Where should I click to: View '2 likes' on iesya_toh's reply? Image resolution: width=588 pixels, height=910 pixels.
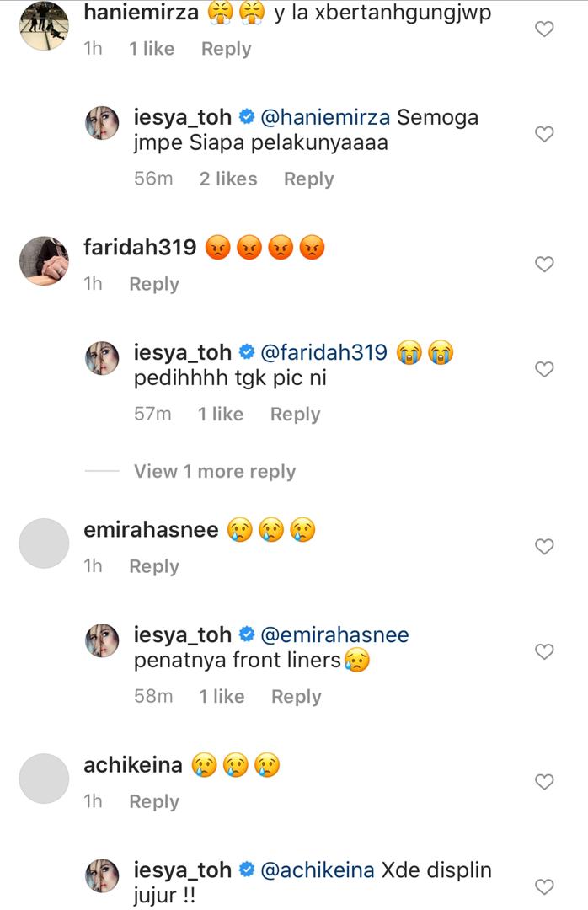click(227, 179)
